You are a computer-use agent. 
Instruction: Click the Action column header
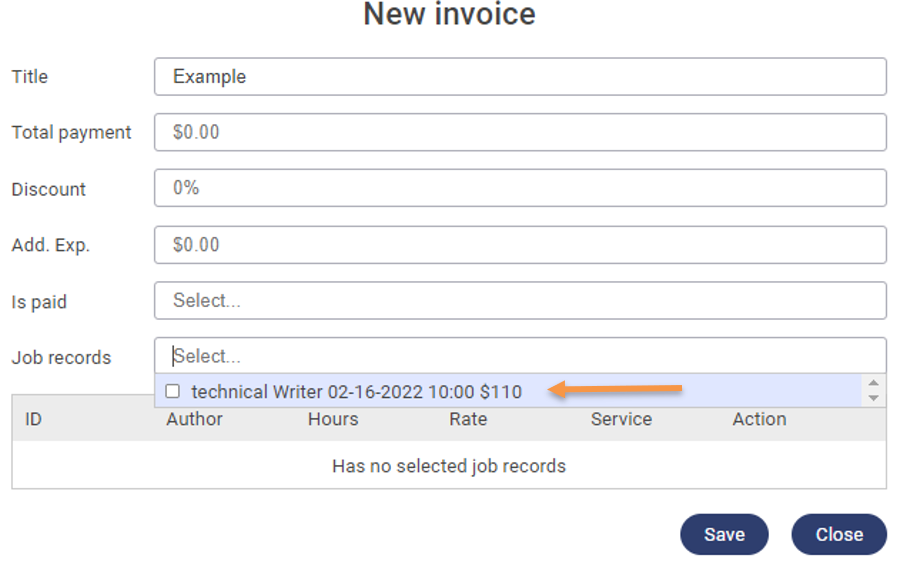coord(759,420)
